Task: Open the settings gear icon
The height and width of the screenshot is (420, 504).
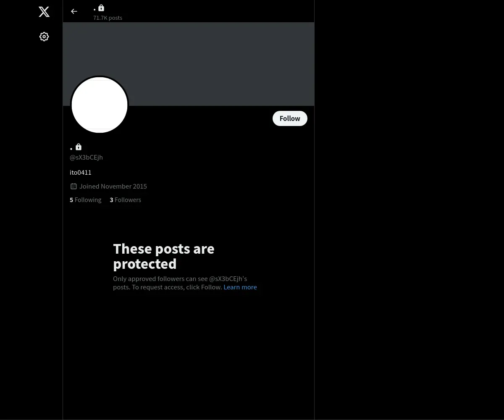Action: coord(44,37)
